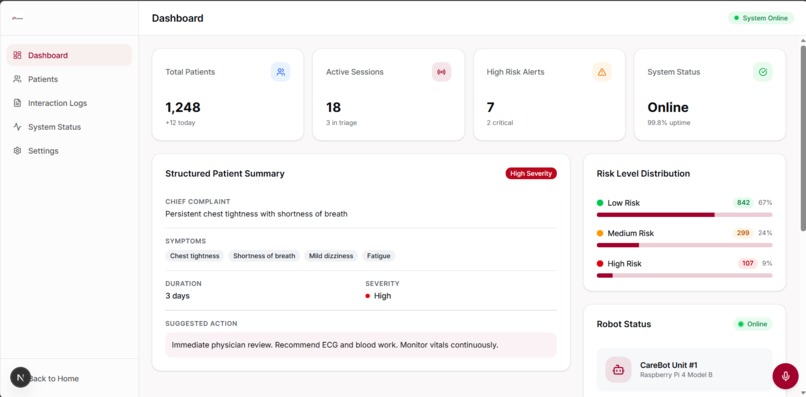The width and height of the screenshot is (806, 397).
Task: Click the page vertical scrollbar
Action: coord(803,138)
